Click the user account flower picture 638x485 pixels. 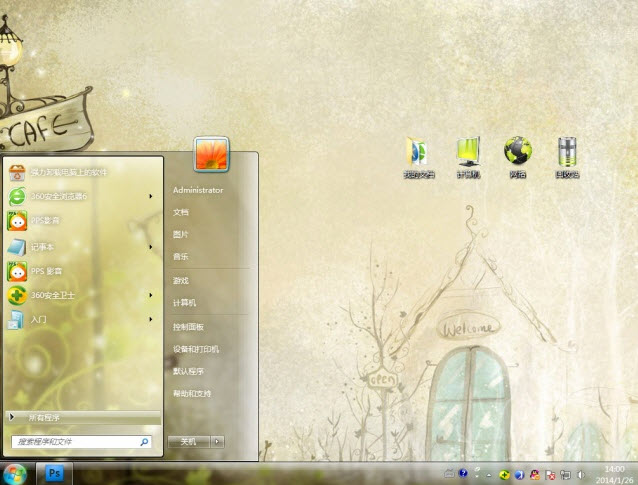(x=211, y=154)
